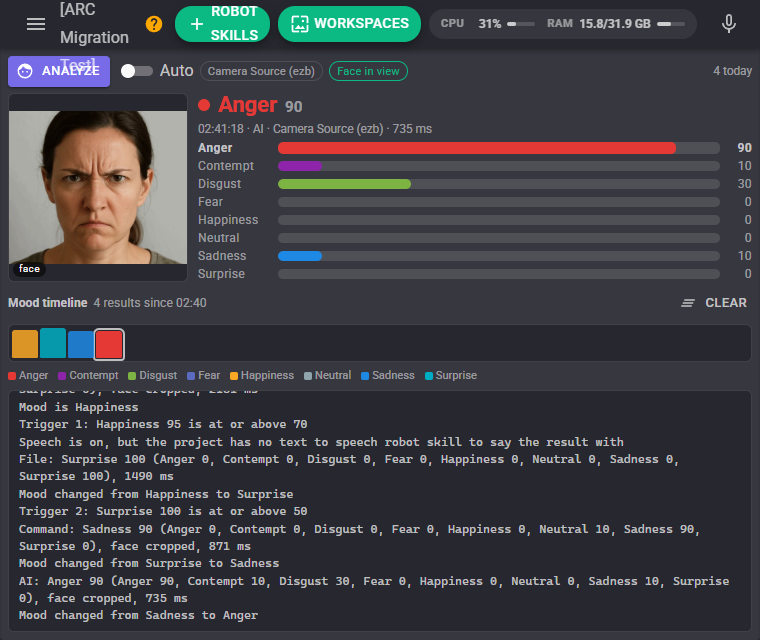Click the Neutral row label in results
Screen dimensions: 760x640
click(x=219, y=238)
